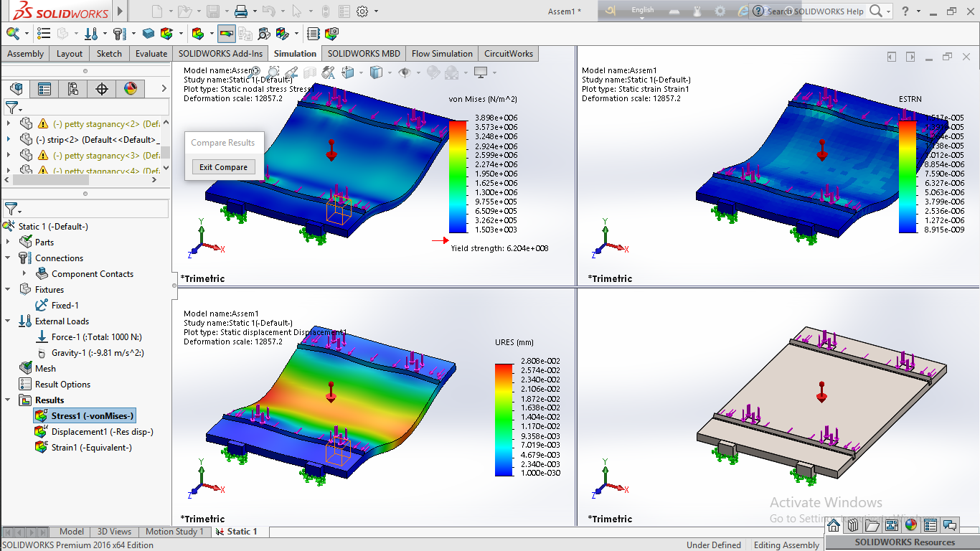Image resolution: width=980 pixels, height=551 pixels.
Task: Select the Motion Study 1 bottom tab
Action: 174,532
